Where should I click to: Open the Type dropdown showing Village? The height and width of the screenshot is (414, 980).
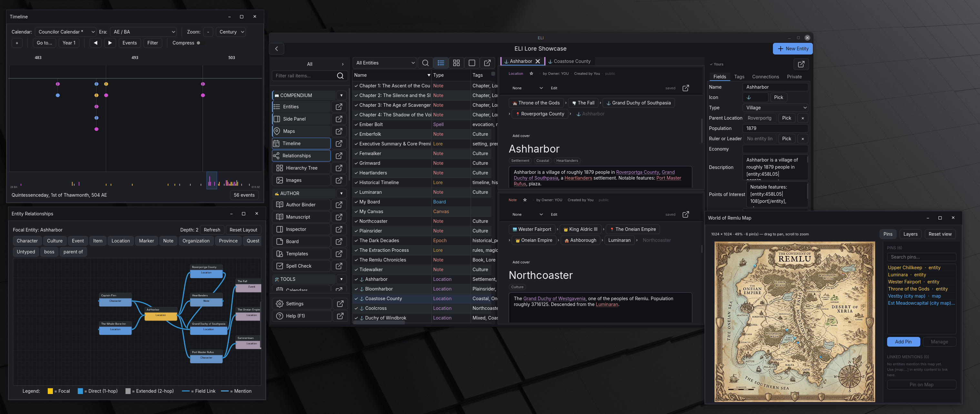point(775,108)
